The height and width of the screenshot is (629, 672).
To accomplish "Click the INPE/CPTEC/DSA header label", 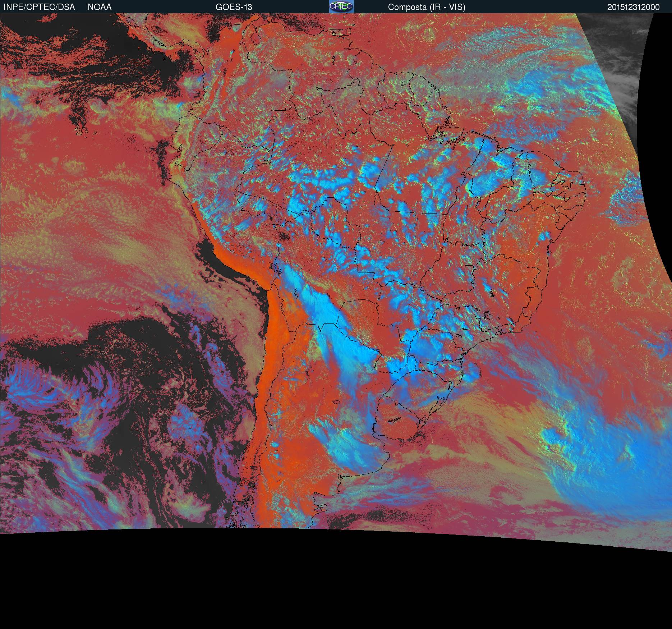I will (39, 7).
